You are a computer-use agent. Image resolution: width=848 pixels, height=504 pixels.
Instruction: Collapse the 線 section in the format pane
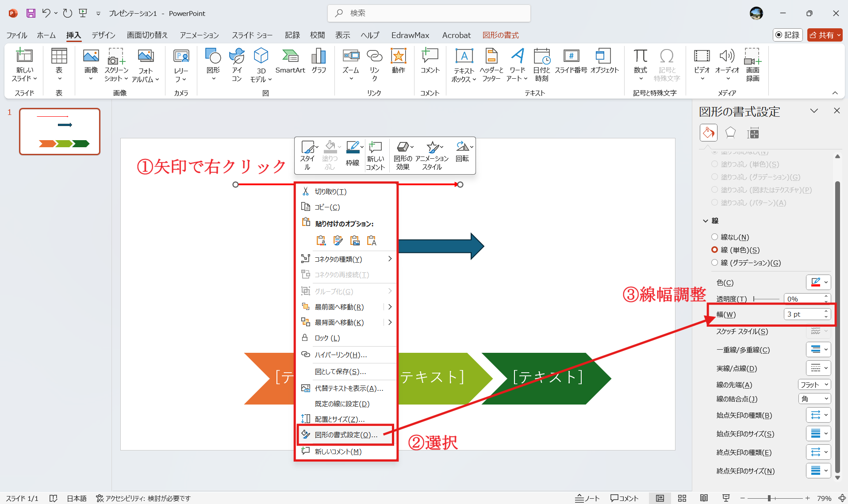(x=706, y=221)
